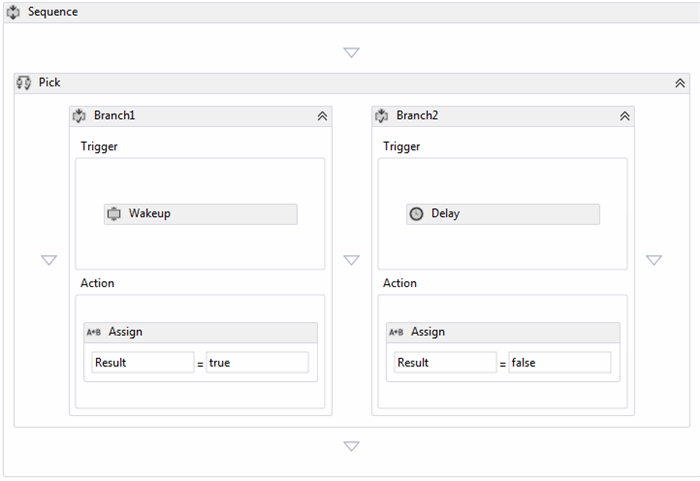700x481 pixels.
Task: Click the Pick activity icon
Action: point(24,83)
